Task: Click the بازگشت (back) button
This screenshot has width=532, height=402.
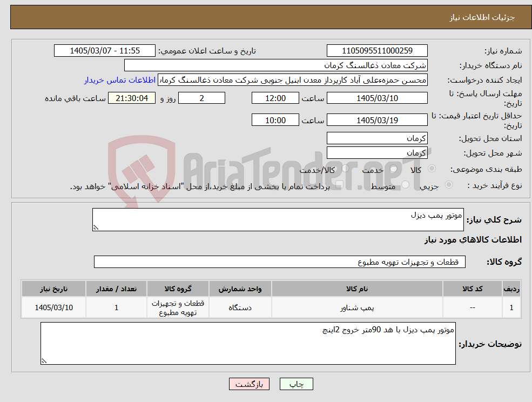Action: point(249,384)
